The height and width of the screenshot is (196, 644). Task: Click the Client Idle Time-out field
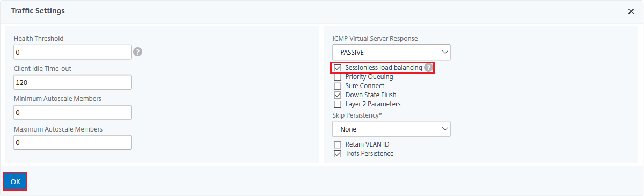[x=72, y=82]
